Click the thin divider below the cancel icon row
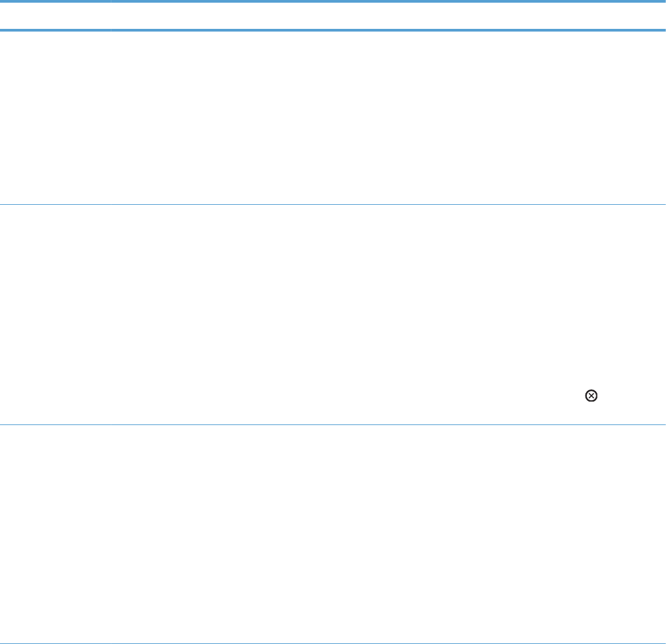The image size is (666, 644). click(333, 424)
